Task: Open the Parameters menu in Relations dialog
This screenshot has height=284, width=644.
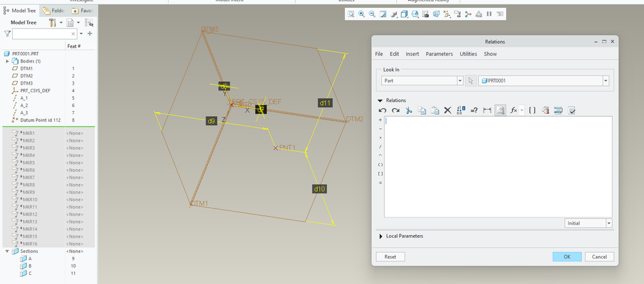Action: (439, 54)
